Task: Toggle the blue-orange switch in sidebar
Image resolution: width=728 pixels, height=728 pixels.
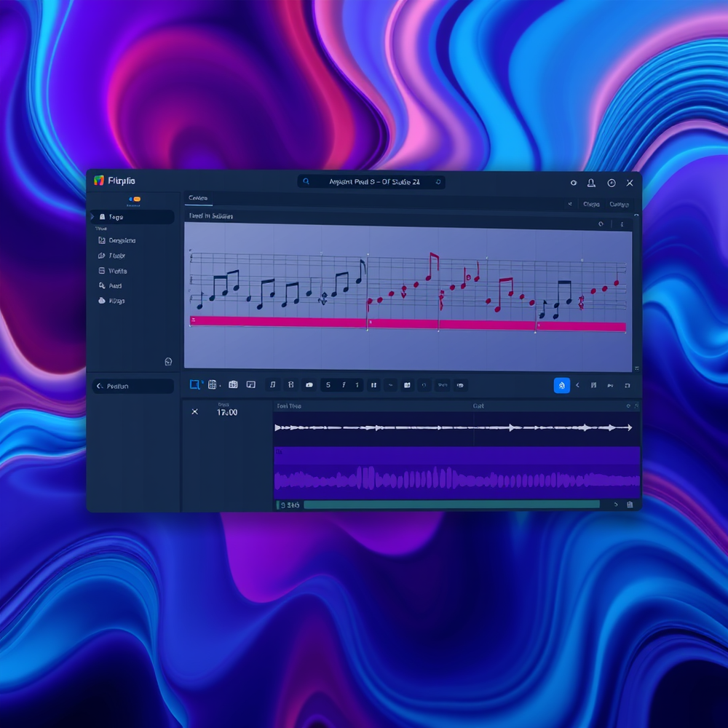Action: 134,199
